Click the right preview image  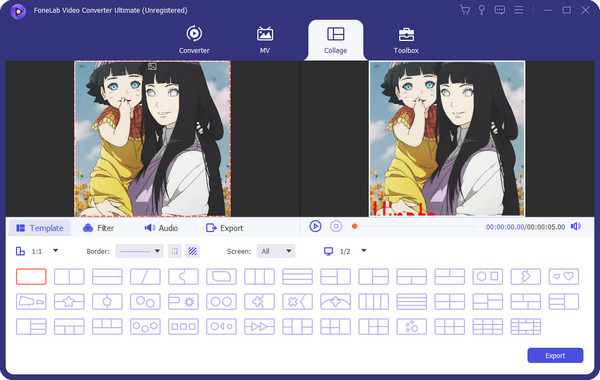(x=447, y=139)
